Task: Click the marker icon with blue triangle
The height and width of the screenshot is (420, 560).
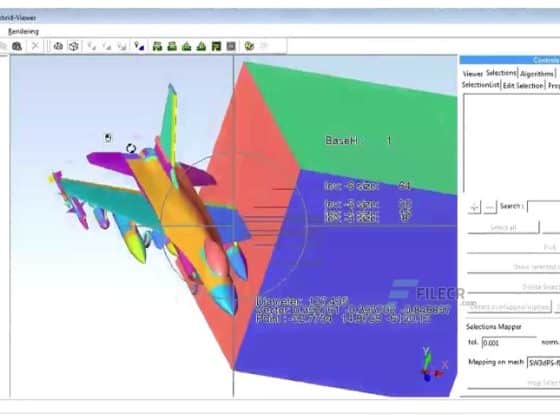Action: (x=139, y=46)
